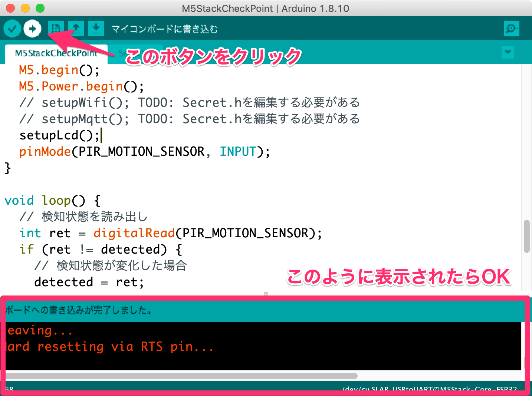Click the 検知状態を読み出し comment line

[x=83, y=217]
